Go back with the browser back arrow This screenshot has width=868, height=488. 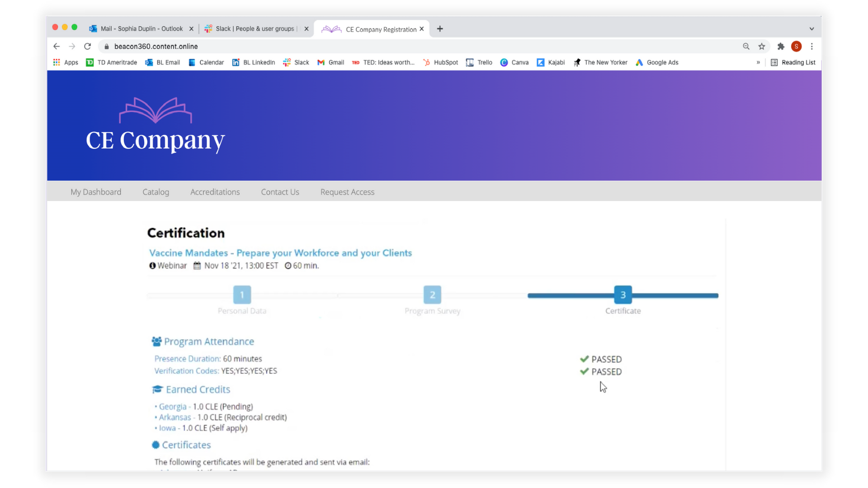pos(57,46)
